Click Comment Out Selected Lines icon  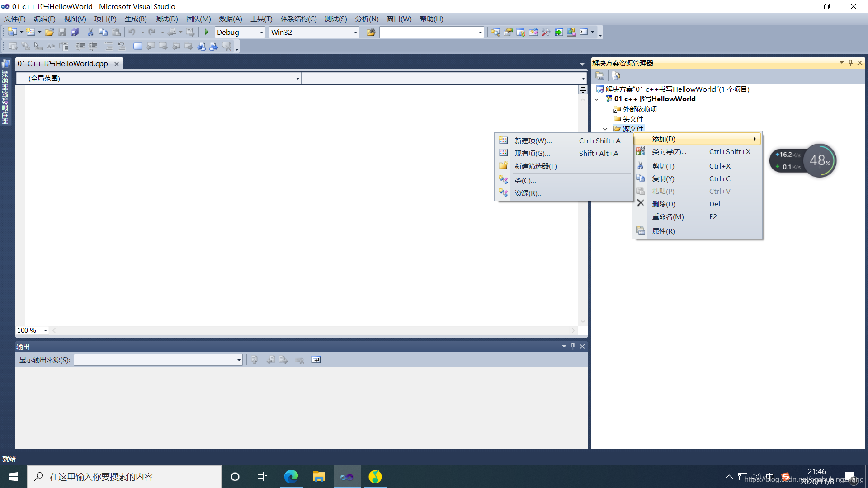(109, 46)
